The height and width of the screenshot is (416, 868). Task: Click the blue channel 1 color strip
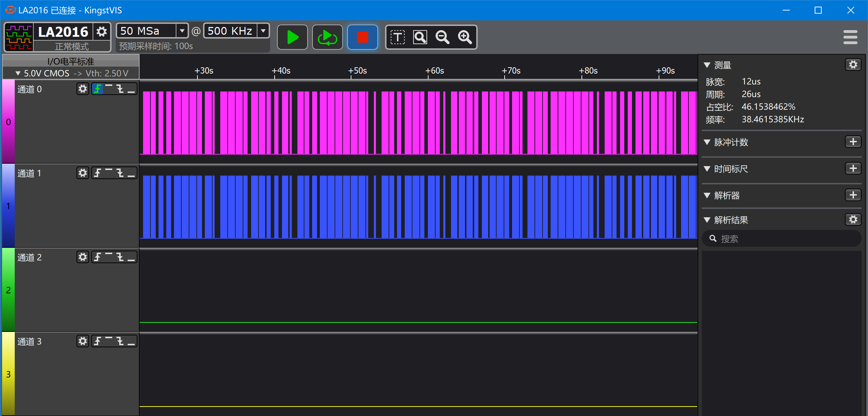pos(8,206)
